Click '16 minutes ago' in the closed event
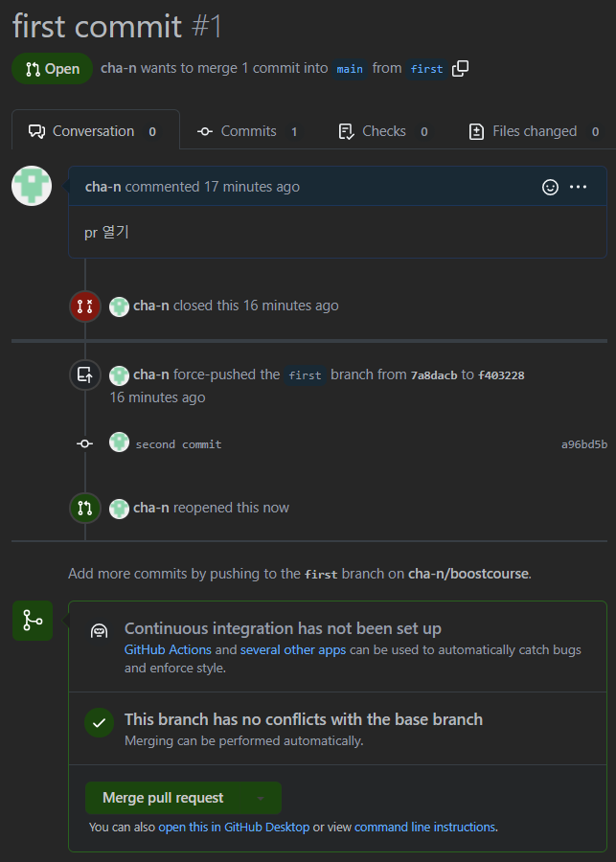This screenshot has height=862, width=616. click(x=291, y=306)
